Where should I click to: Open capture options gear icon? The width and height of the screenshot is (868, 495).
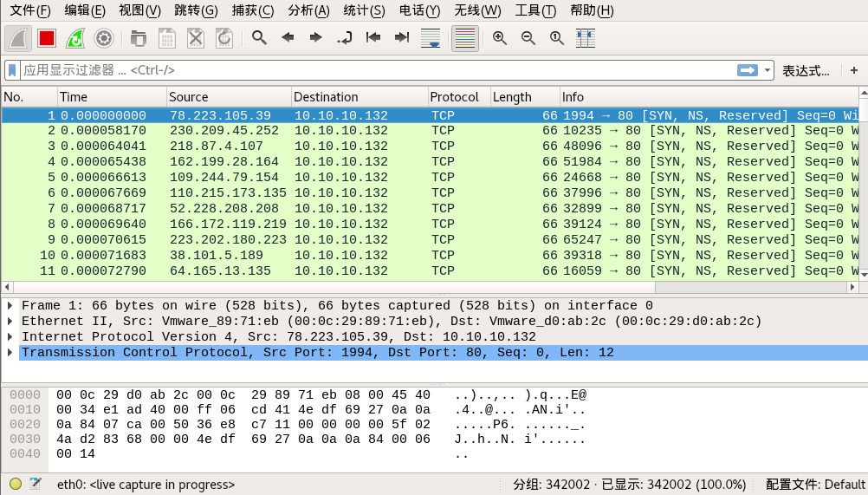pyautogui.click(x=103, y=38)
